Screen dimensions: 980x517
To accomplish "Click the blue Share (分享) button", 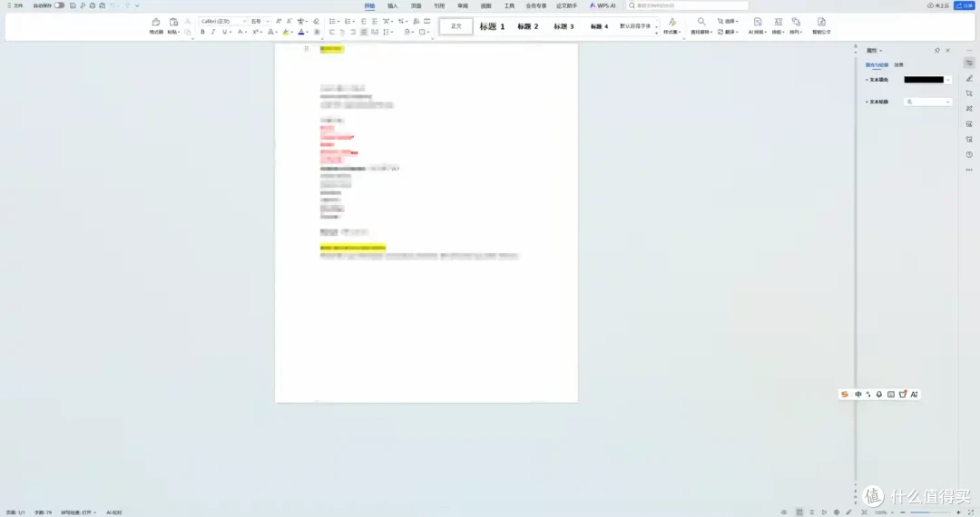I will 965,5.
